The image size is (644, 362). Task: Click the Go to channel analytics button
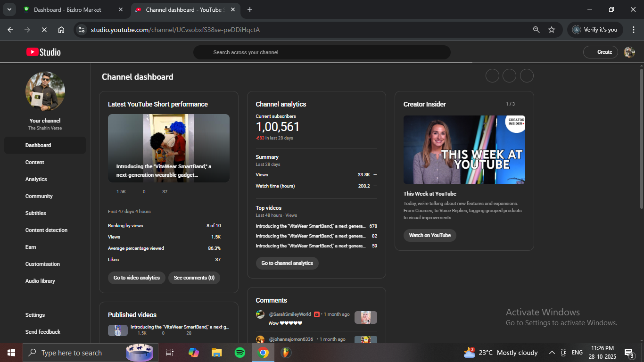point(287,263)
